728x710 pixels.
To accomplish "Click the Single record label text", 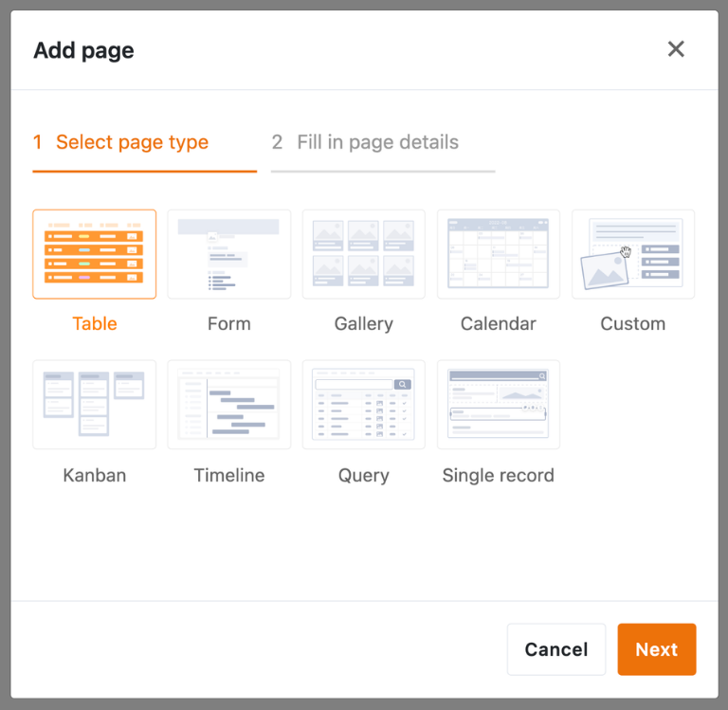I will click(499, 476).
